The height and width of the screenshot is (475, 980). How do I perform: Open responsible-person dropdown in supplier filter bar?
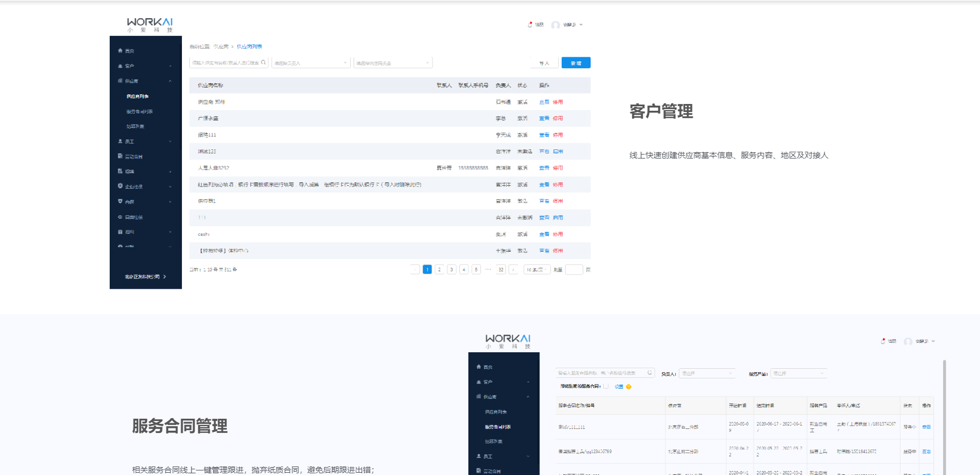click(x=310, y=63)
